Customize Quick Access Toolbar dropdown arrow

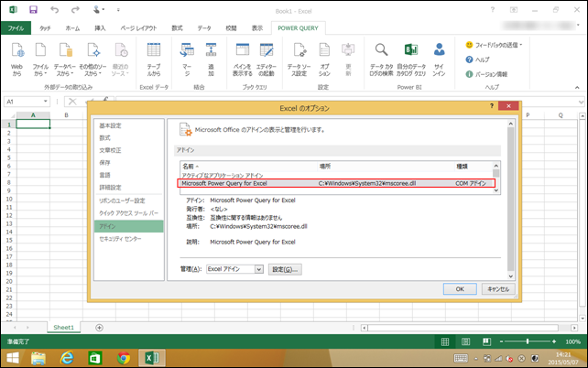(x=118, y=10)
